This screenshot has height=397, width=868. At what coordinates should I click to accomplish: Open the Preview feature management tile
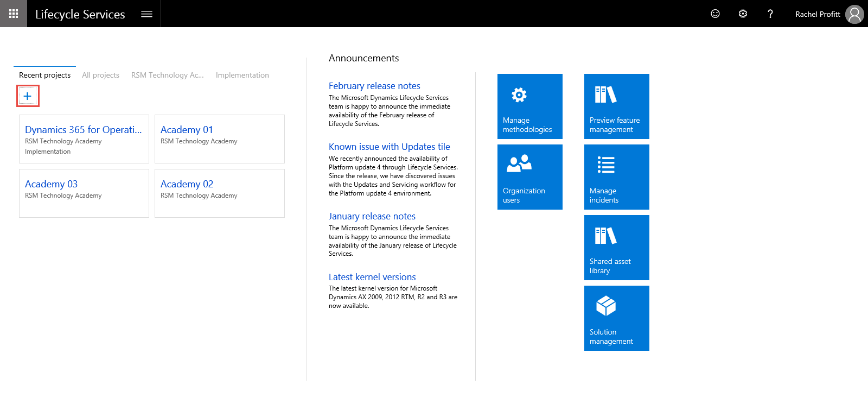(x=617, y=106)
